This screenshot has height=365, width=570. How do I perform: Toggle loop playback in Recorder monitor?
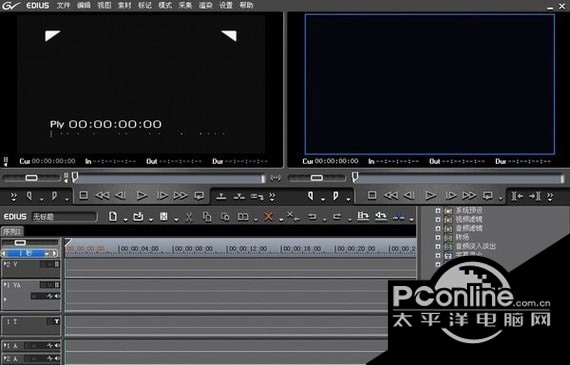coord(488,196)
